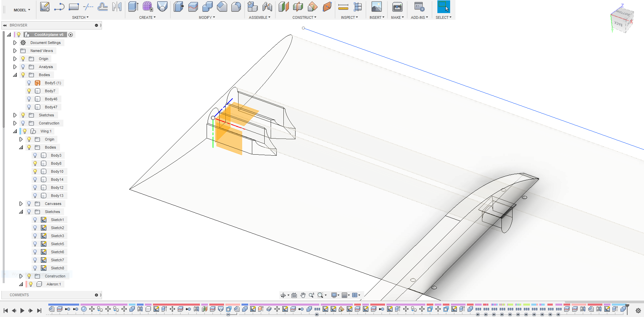Click the Insert image icon
Image resolution: width=644 pixels, height=317 pixels.
coord(377,7)
